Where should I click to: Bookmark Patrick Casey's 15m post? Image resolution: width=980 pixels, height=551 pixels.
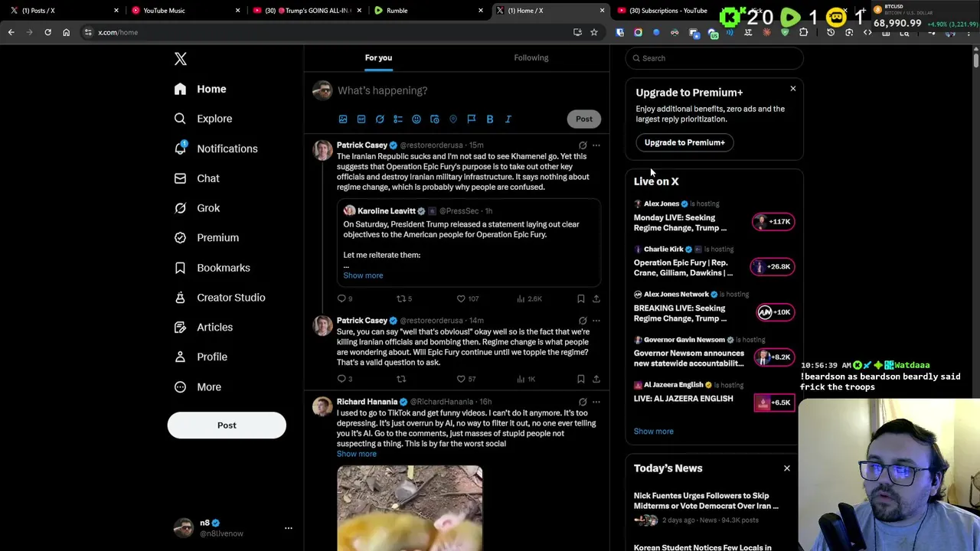point(581,298)
